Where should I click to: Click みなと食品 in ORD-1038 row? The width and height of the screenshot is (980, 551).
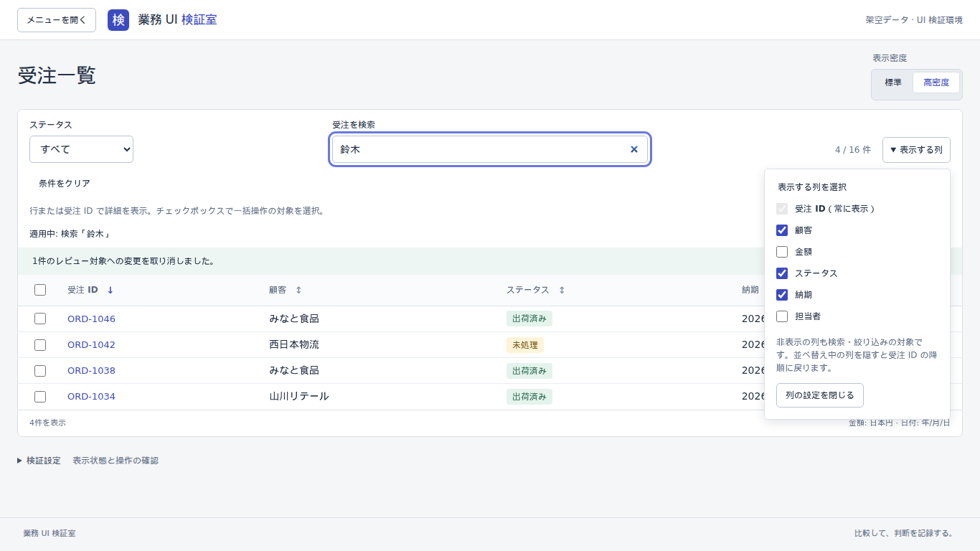(294, 370)
